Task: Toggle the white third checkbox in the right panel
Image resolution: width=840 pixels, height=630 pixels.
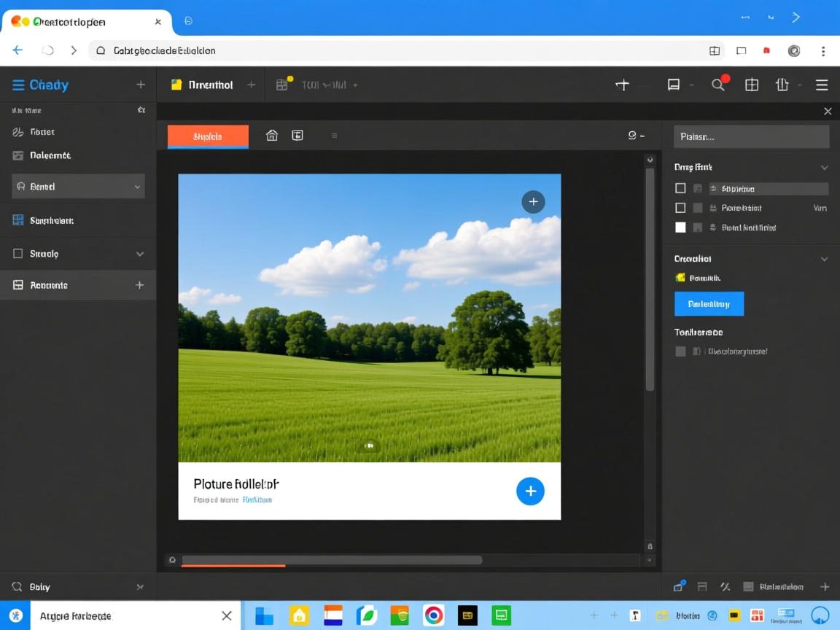Action: (680, 227)
